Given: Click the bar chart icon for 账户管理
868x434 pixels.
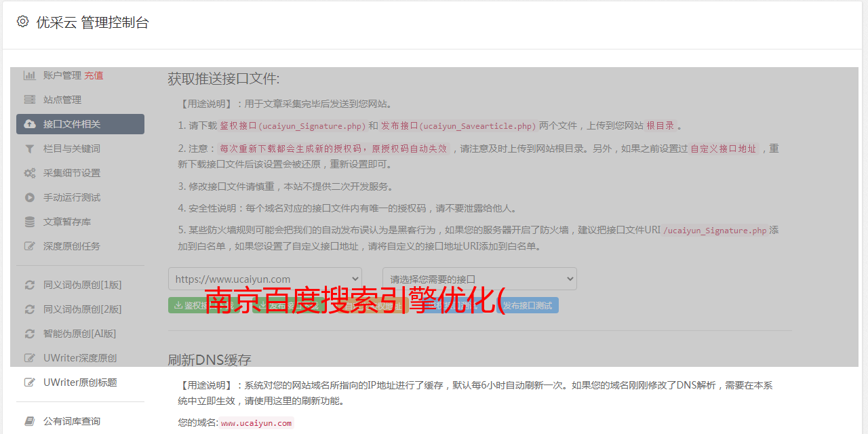Looking at the screenshot, I should (30, 75).
